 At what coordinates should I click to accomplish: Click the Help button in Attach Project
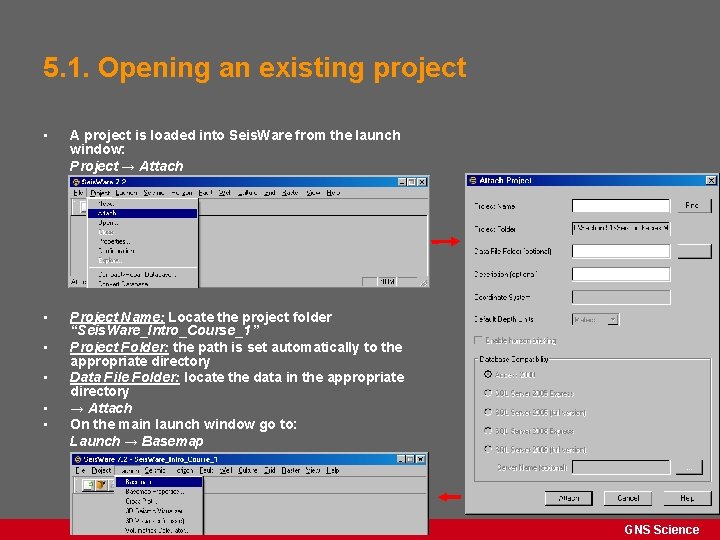(687, 498)
